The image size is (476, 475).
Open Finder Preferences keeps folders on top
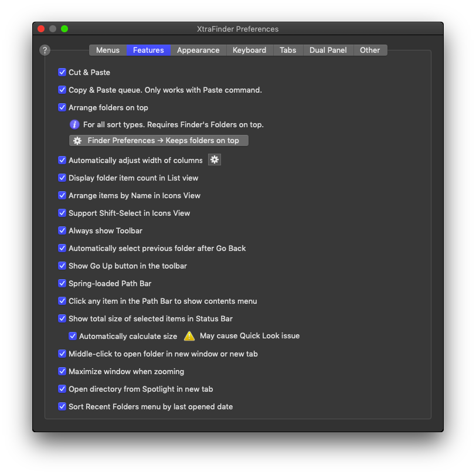(158, 141)
